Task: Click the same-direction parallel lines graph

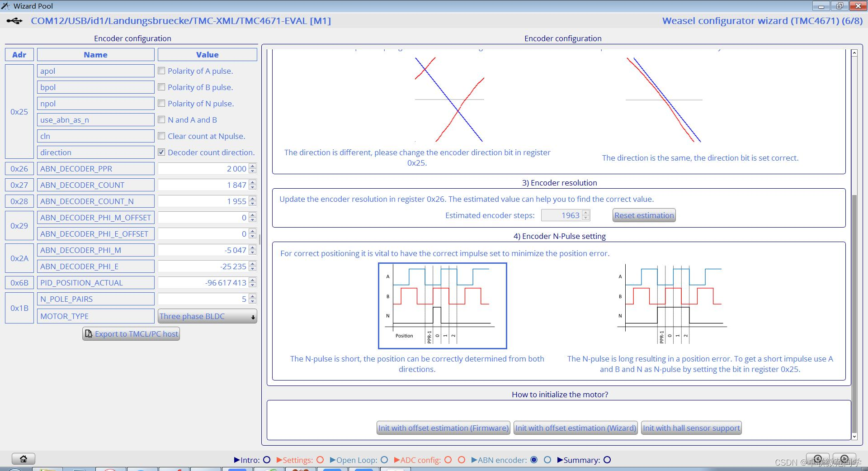Action: click(x=664, y=100)
